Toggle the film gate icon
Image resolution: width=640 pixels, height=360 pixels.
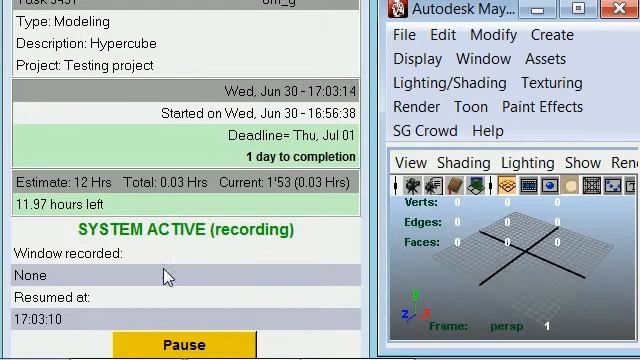(528, 186)
